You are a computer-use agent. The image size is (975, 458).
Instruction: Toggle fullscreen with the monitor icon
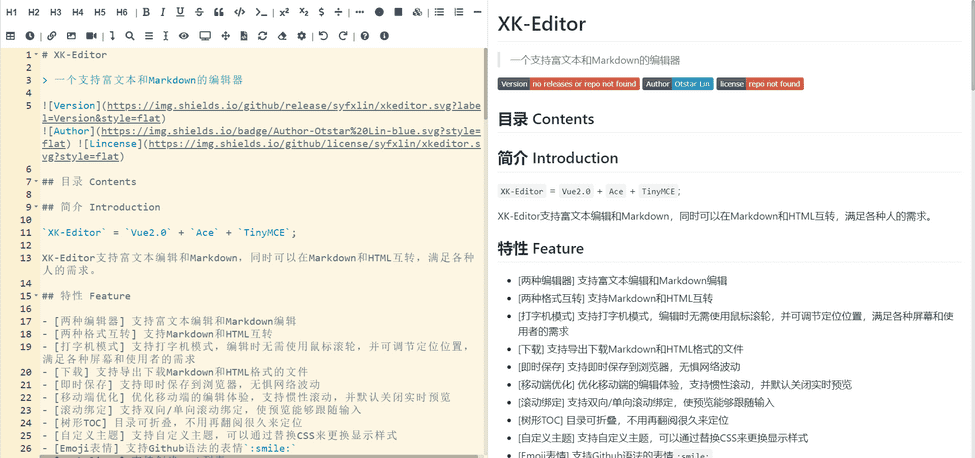coord(205,36)
